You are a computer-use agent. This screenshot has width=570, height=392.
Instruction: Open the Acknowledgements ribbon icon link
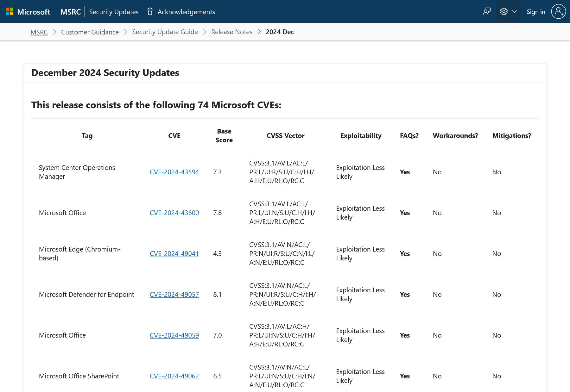(181, 12)
